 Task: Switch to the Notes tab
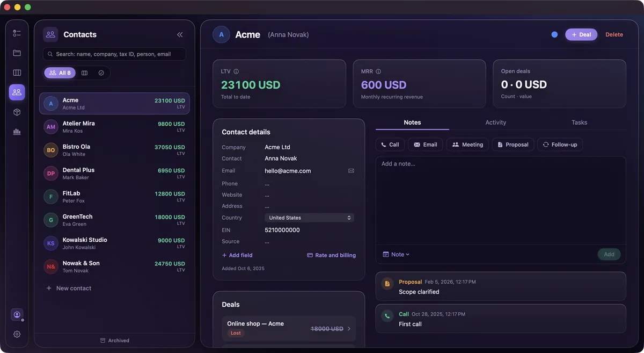coord(412,123)
